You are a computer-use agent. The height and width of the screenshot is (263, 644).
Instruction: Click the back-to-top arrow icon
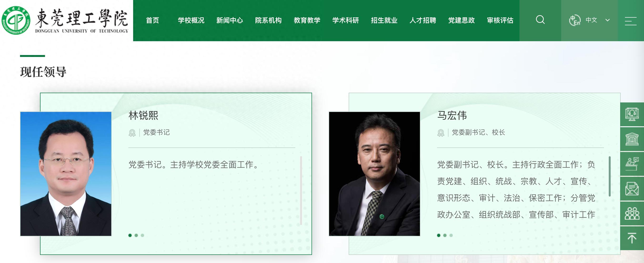(632, 238)
